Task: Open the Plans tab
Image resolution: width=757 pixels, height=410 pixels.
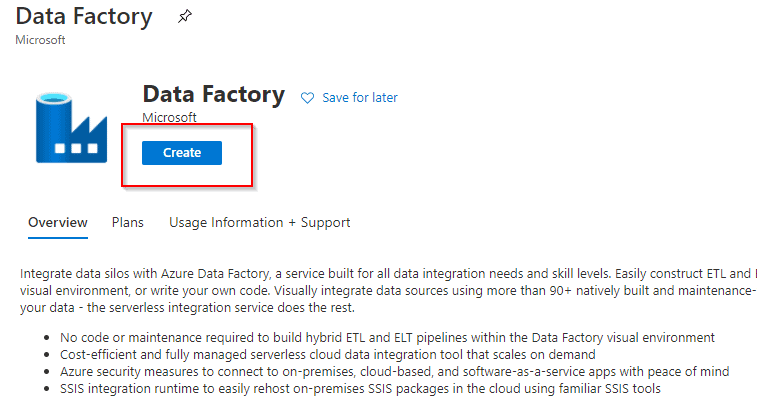Action: pos(128,222)
